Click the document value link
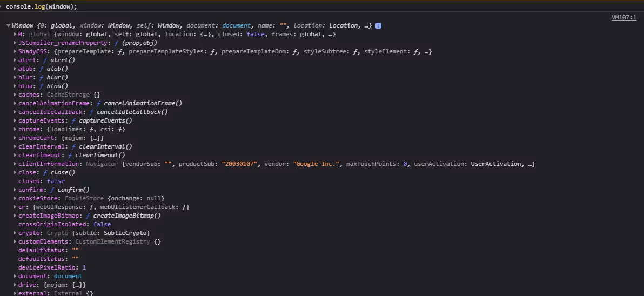This screenshot has height=296, width=644. click(68, 277)
